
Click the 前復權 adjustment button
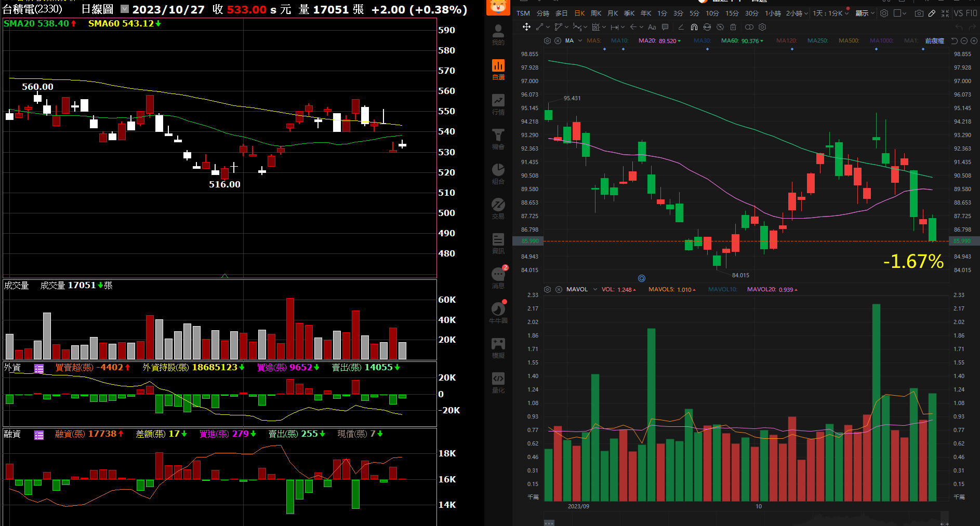coord(934,41)
